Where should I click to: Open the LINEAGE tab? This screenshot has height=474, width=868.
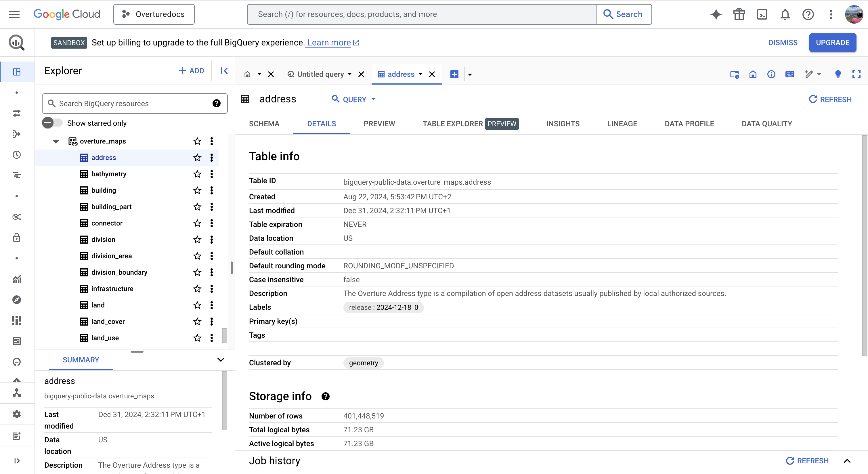(622, 124)
